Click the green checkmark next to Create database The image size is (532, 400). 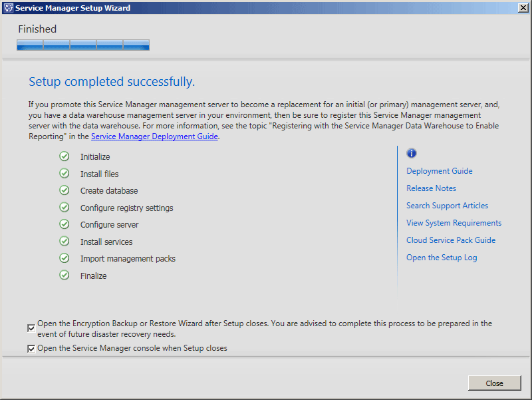[65, 190]
